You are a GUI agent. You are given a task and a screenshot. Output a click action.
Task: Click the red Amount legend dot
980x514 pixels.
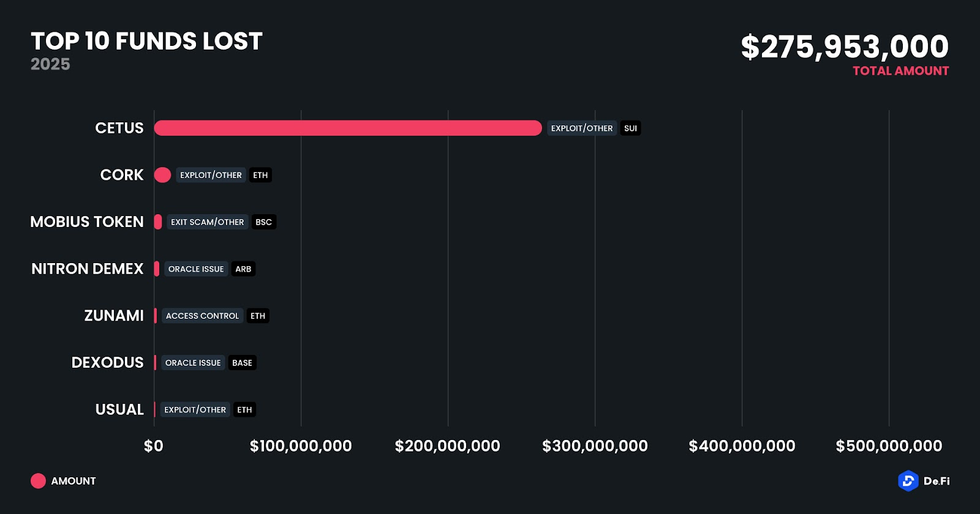click(38, 481)
